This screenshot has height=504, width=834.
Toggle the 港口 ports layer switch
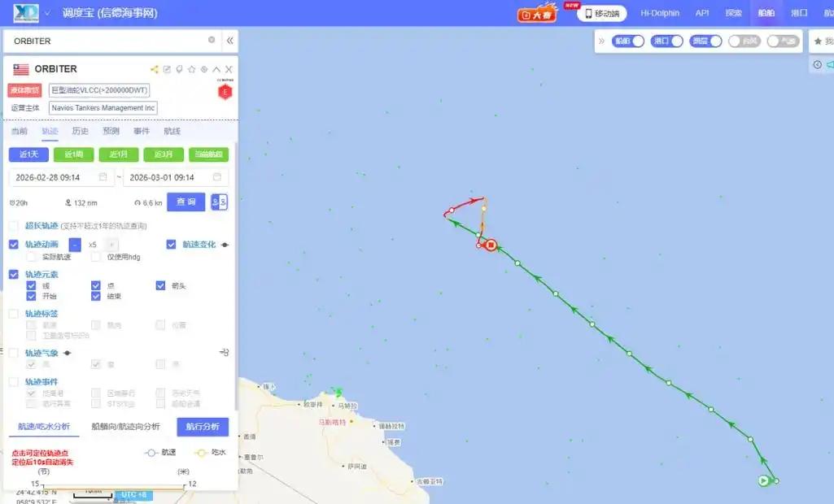coord(667,41)
